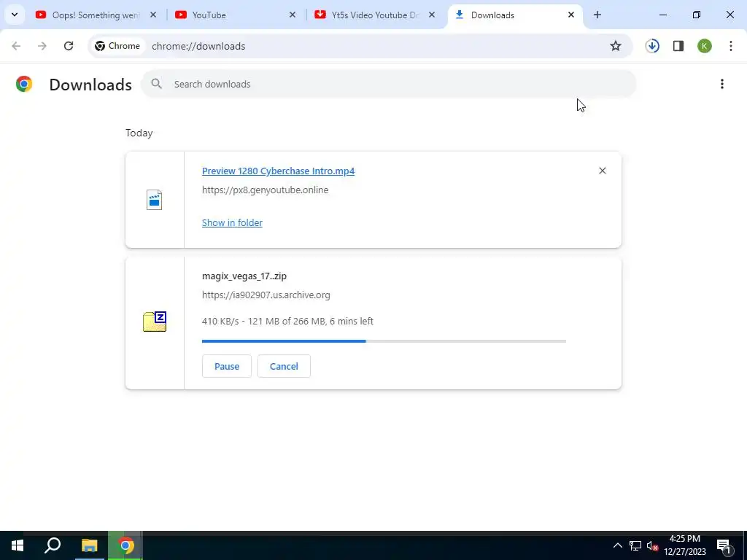Click the download speed status text
This screenshot has width=747, height=560.
click(287, 321)
